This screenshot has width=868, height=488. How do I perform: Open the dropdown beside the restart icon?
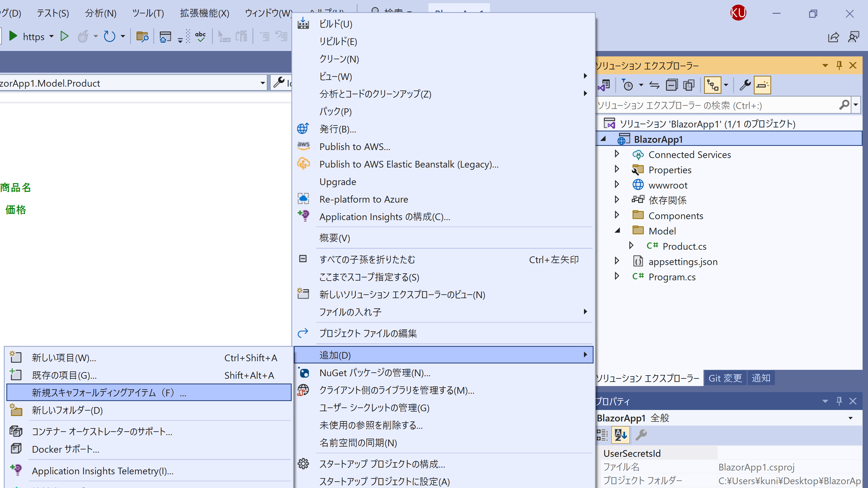[x=123, y=36]
